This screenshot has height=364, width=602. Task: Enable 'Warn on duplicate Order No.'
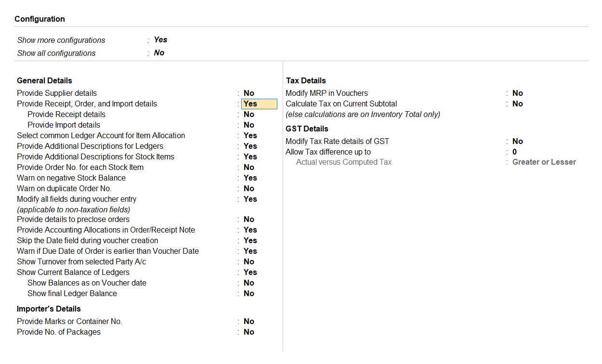point(249,189)
